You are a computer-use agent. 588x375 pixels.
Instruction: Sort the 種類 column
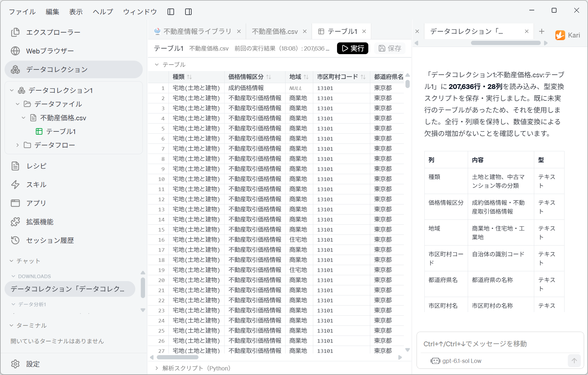189,77
